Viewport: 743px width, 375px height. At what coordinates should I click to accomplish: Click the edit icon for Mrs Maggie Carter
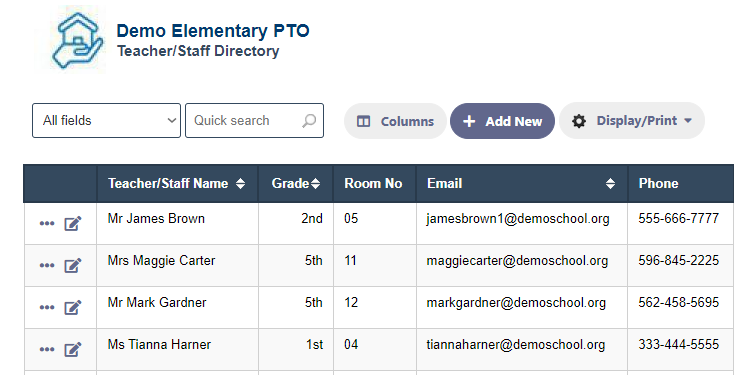72,265
